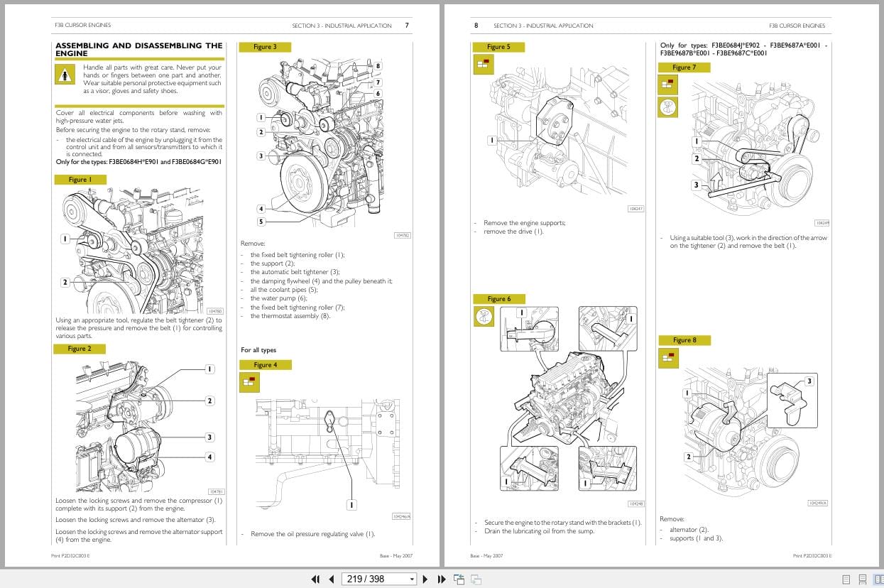This screenshot has height=588, width=884.
Task: Jump to the last page
Action: tap(442, 579)
